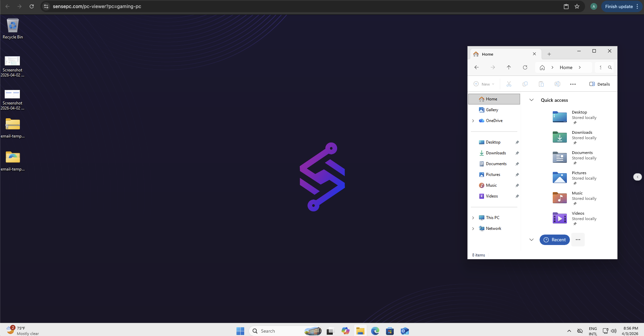Bookmark this page with the star icon
This screenshot has height=336, width=644.
pyautogui.click(x=577, y=6)
